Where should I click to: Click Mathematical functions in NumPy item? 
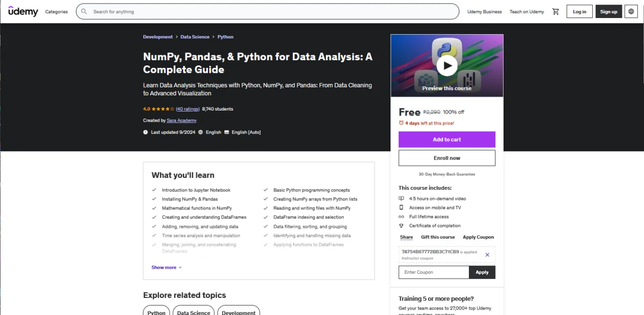[x=197, y=208]
